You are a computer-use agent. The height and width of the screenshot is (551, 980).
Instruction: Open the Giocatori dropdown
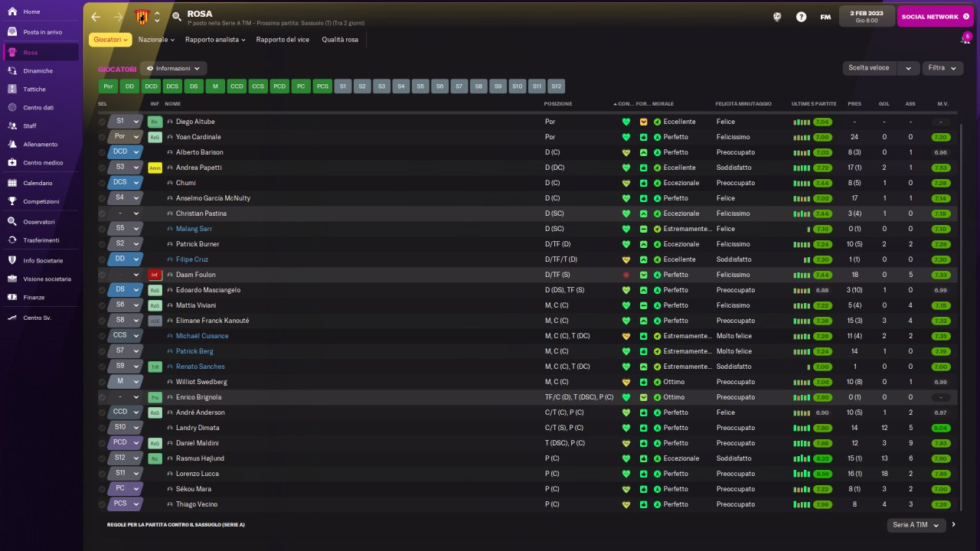coord(110,40)
